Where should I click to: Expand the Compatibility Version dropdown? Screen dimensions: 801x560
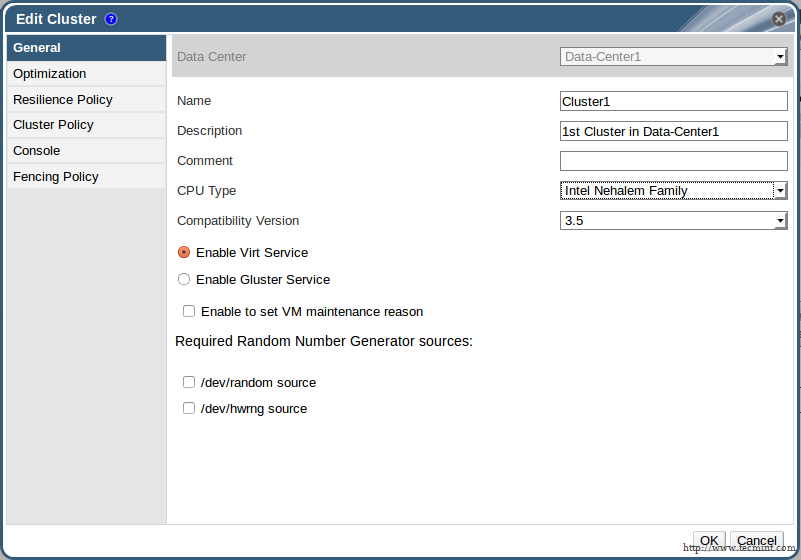673,221
